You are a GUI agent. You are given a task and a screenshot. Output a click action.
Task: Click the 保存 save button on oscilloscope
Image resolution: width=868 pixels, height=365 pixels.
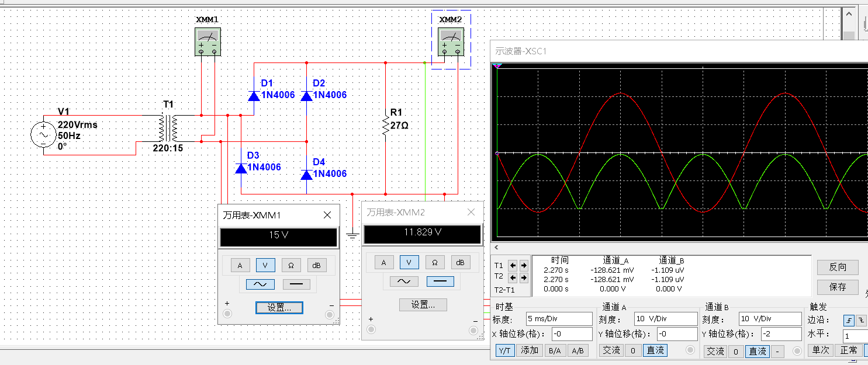pyautogui.click(x=838, y=287)
